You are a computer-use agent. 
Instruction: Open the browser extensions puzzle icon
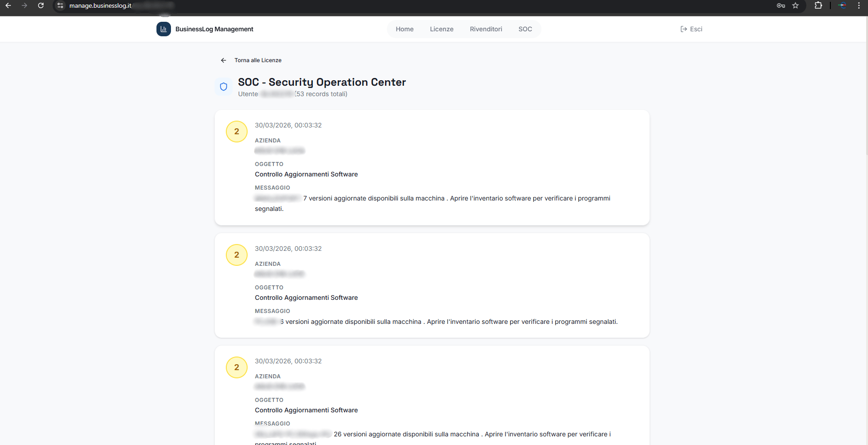pos(819,6)
